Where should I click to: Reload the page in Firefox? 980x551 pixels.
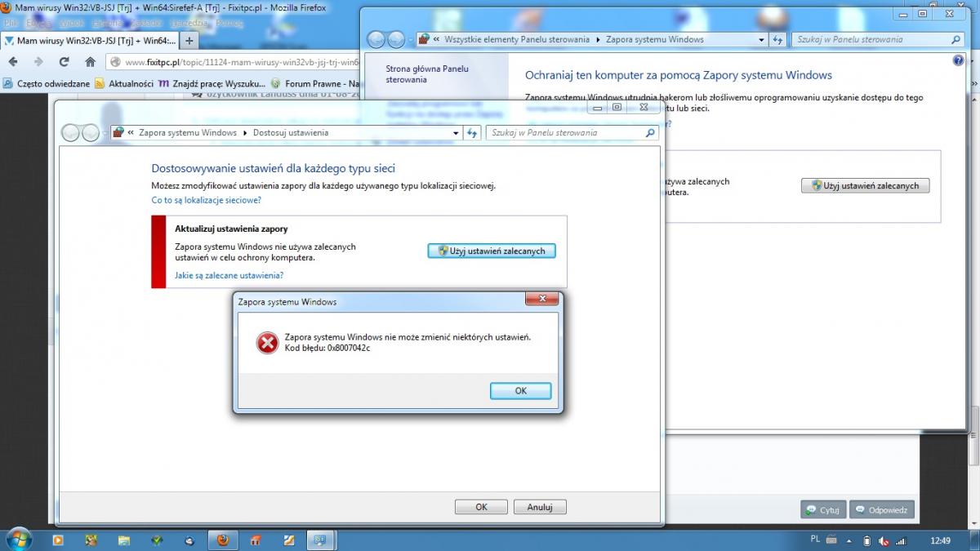65,61
